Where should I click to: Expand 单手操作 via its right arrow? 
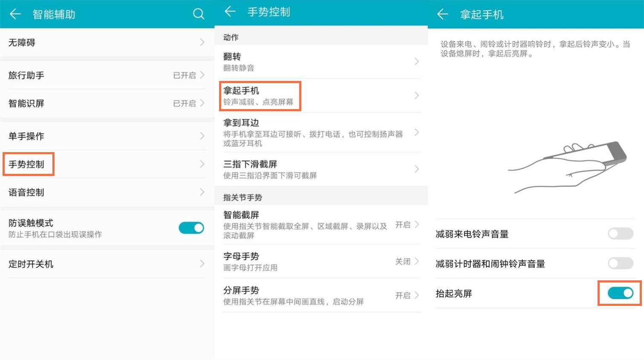pyautogui.click(x=201, y=136)
